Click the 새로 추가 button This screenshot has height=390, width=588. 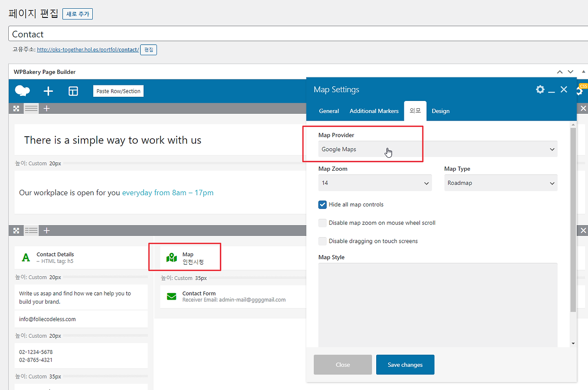coord(78,14)
